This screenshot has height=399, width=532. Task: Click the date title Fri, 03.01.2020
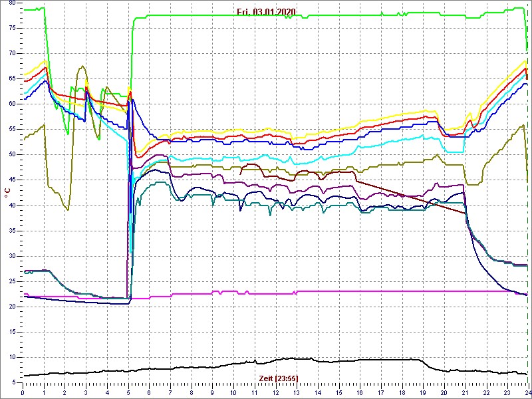coord(266,12)
